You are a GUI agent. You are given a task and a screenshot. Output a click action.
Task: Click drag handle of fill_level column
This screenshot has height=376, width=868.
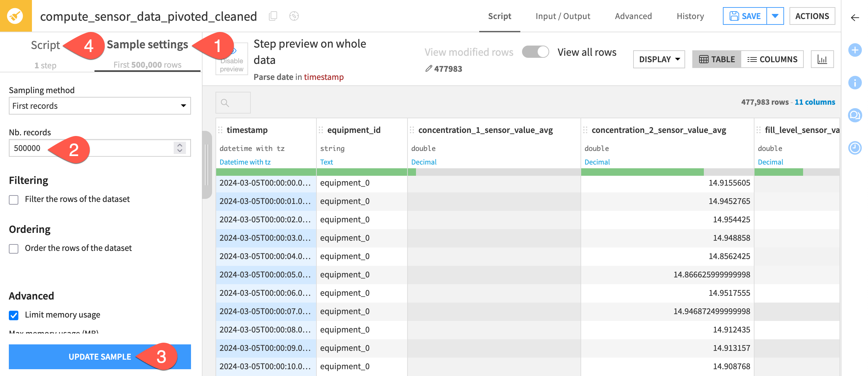[759, 130]
